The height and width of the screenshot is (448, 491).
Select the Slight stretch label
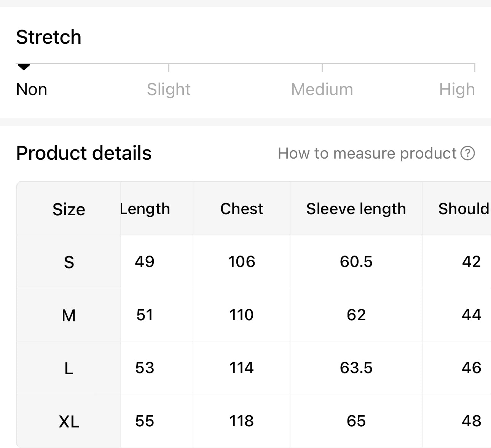click(169, 90)
